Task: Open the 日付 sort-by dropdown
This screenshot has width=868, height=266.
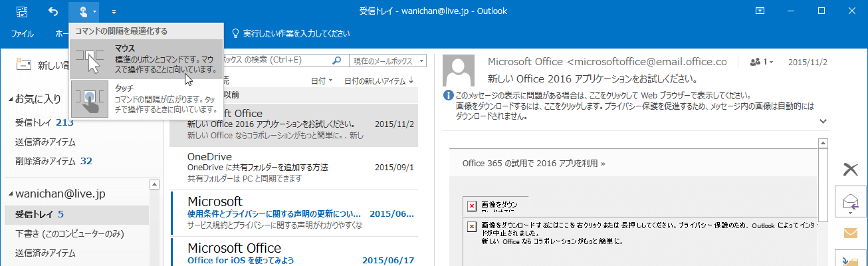Action: coord(322,81)
